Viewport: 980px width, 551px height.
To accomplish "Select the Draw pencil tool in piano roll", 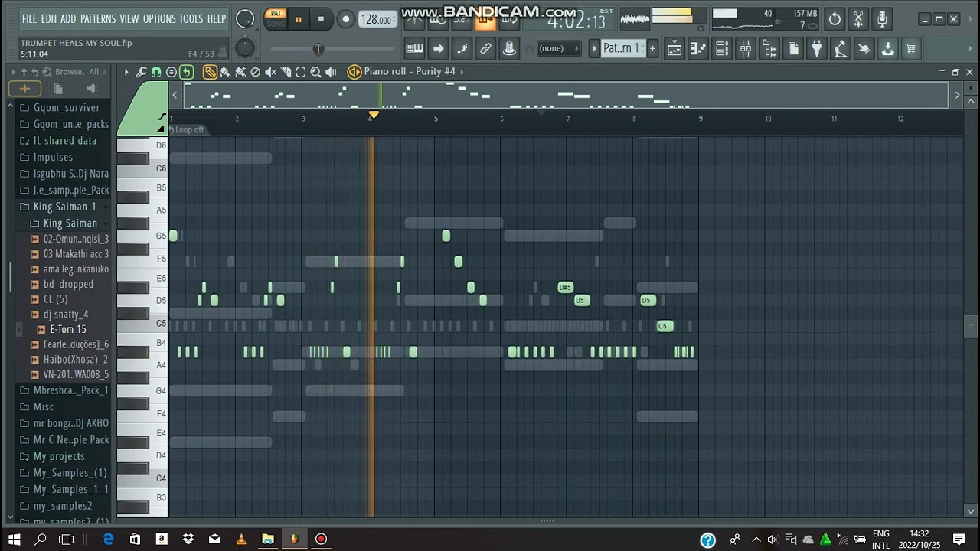I will click(x=210, y=72).
